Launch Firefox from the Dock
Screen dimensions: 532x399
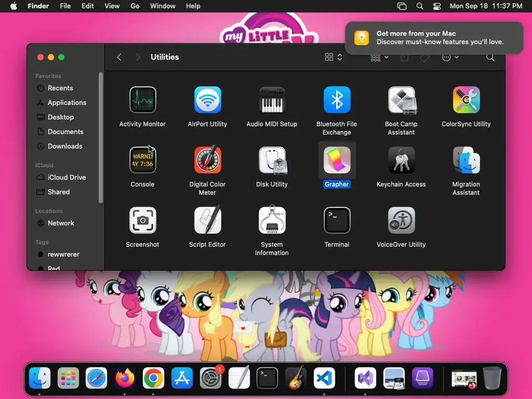pyautogui.click(x=125, y=378)
